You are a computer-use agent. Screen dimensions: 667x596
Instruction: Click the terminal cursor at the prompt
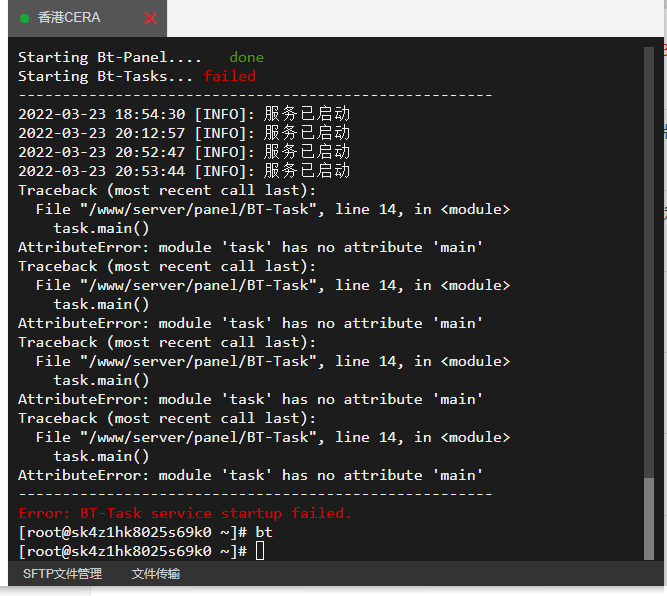click(x=260, y=551)
